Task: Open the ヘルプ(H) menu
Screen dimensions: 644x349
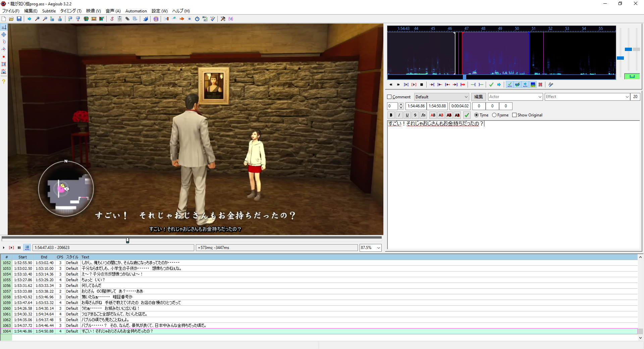Action: pyautogui.click(x=181, y=11)
